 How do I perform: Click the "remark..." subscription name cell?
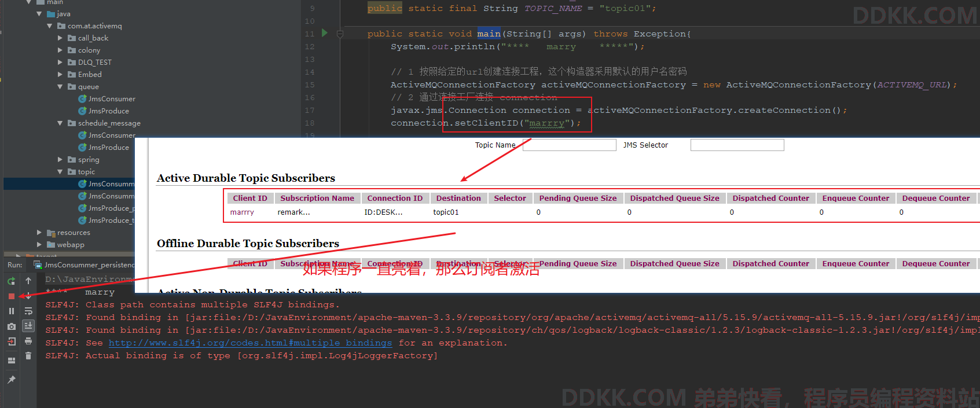click(293, 212)
